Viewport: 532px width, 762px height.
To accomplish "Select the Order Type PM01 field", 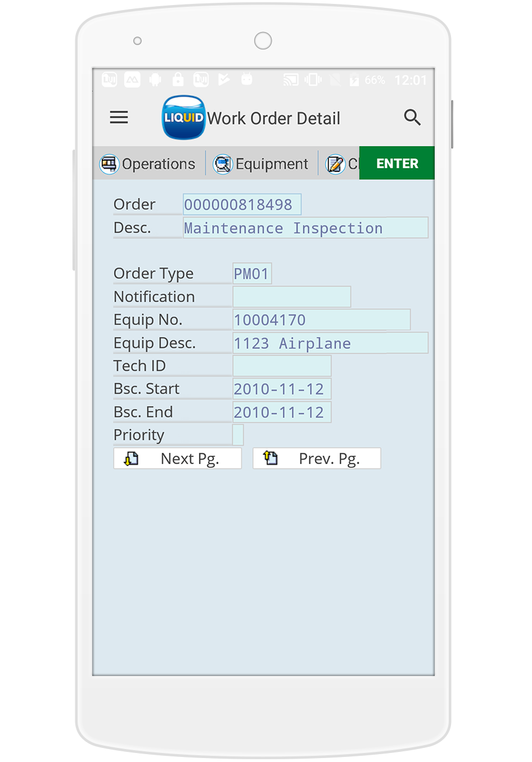I will coord(252,274).
